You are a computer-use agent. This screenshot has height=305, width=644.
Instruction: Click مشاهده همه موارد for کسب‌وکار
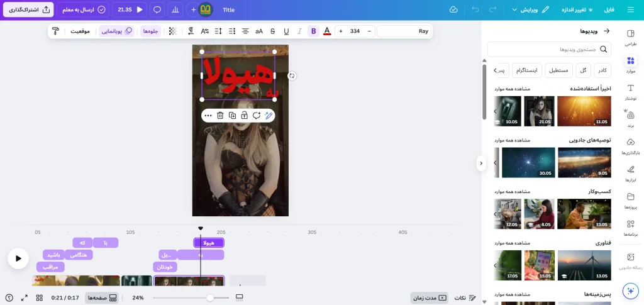point(512,191)
